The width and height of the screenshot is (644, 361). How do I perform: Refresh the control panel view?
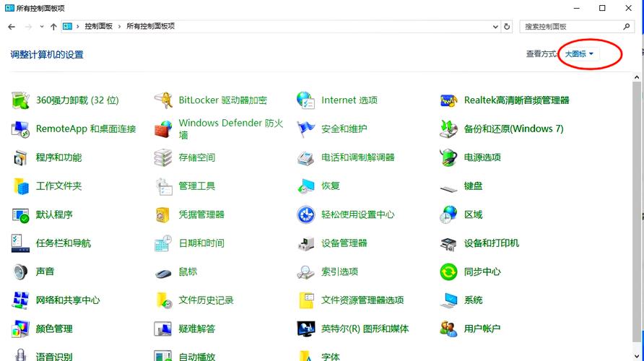(x=507, y=27)
